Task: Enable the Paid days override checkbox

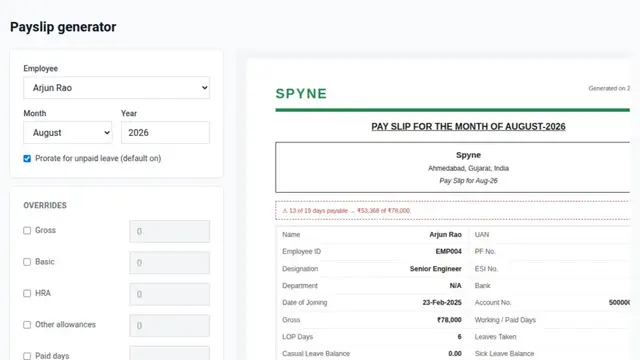Action: 27,356
